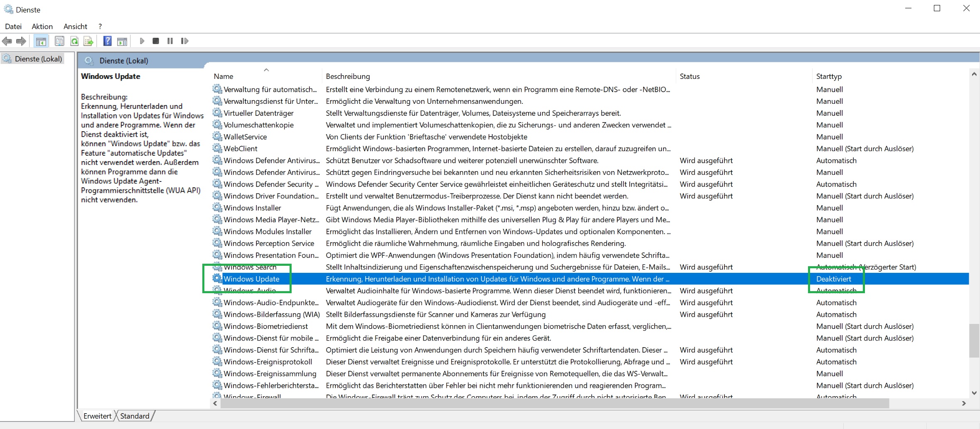Click the gear icon beside Windows-Bilderfassung (WIA)
Viewport: 980px width, 429px height.
tap(217, 314)
